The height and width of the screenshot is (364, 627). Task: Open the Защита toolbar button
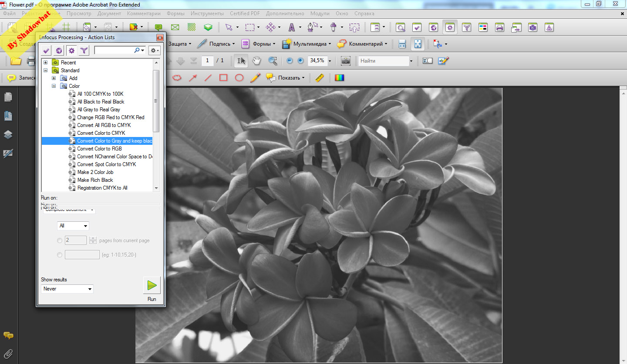pyautogui.click(x=180, y=44)
